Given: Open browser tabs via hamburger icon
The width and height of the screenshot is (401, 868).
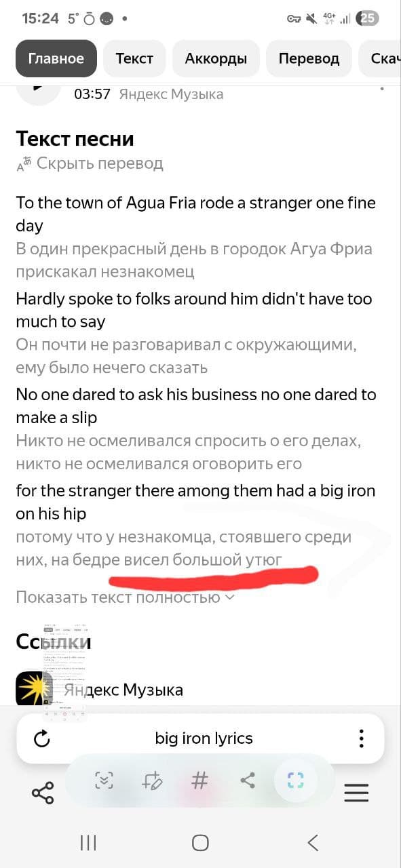Looking at the screenshot, I should tap(356, 792).
